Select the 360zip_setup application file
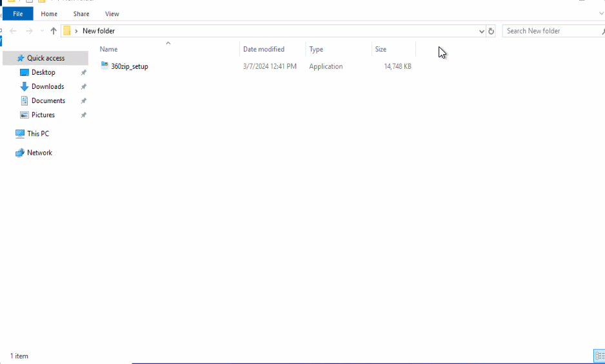Screen dimensions: 605x364 click(129, 66)
